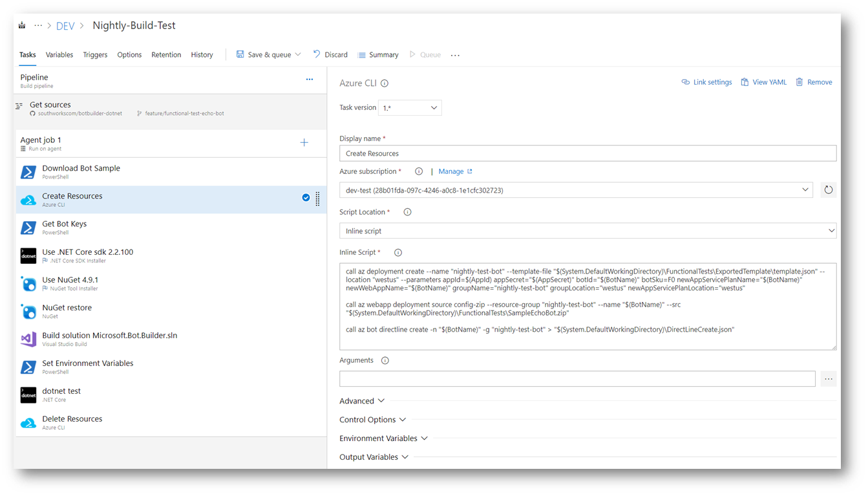Click the Arguments info icon
Image resolution: width=868 pixels, height=496 pixels.
click(385, 361)
